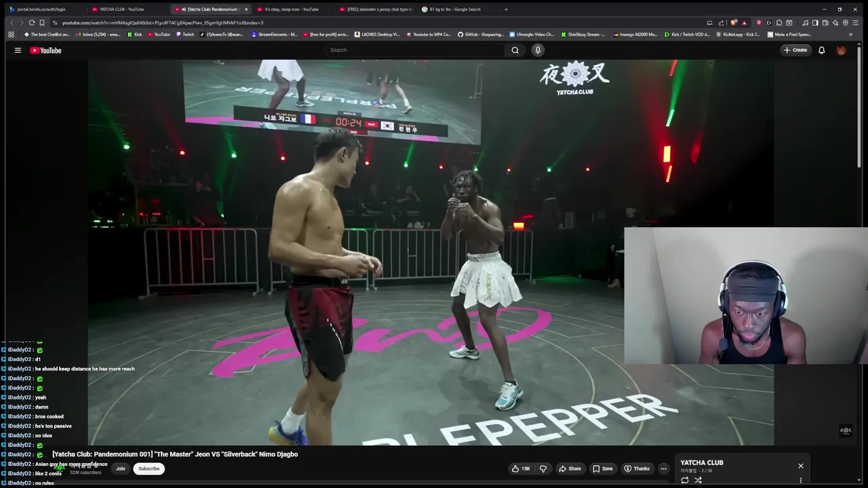Open site settings icon beside the URL
868x488 pixels.
(x=55, y=22)
